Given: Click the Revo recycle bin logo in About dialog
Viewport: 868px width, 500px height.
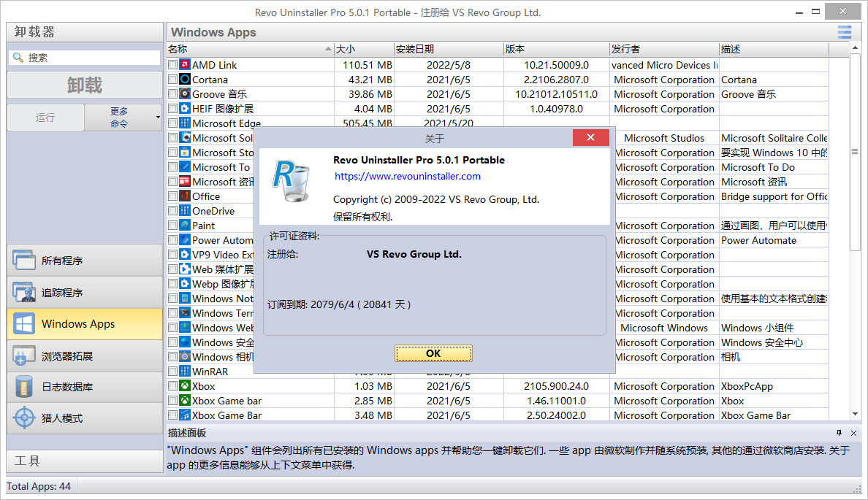Looking at the screenshot, I should [x=292, y=181].
